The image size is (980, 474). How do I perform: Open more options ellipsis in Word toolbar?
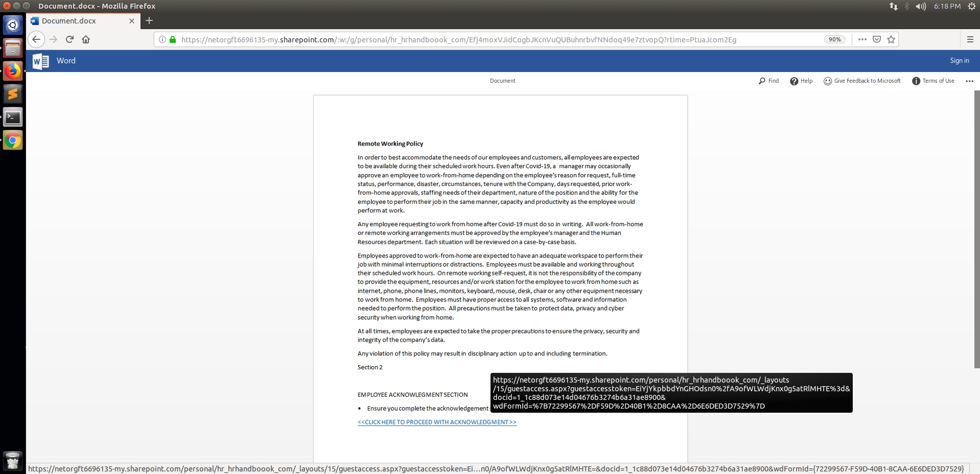969,81
